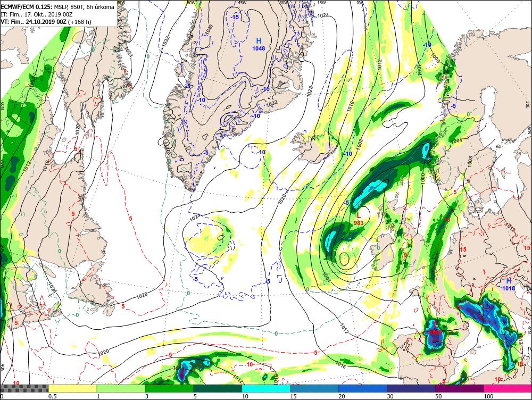Pick the yellow 0.5–1 legend color

pos(72,388)
